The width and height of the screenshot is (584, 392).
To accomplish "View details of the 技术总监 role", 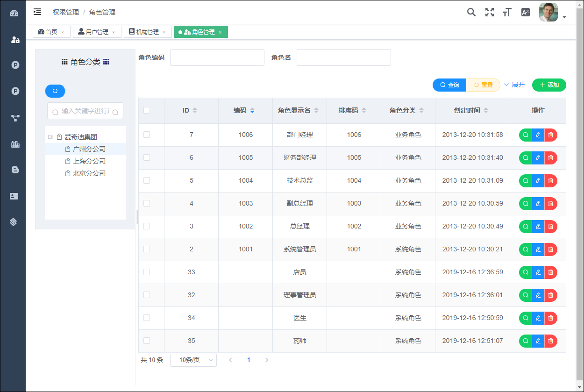I will (x=526, y=181).
